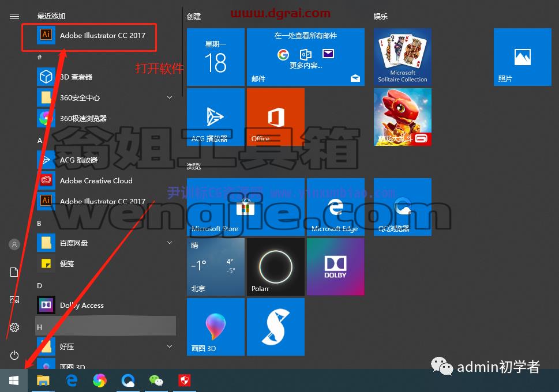Viewport: 559px width, 392px height.
Task: Toggle the hamburger menu at top left
Action: tap(14, 16)
